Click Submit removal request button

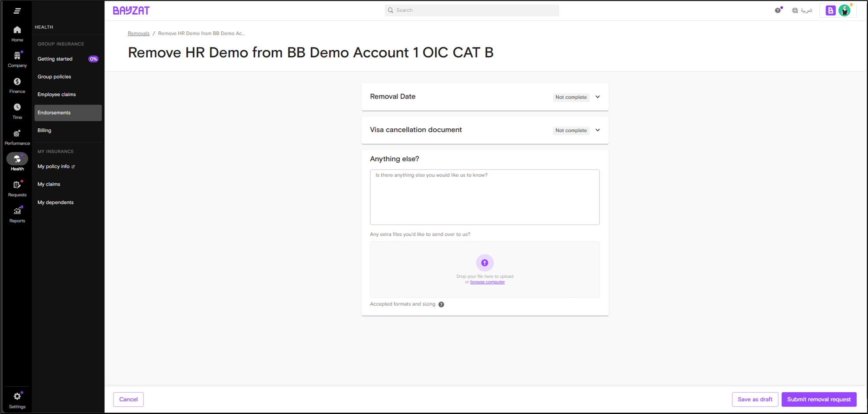pos(819,399)
